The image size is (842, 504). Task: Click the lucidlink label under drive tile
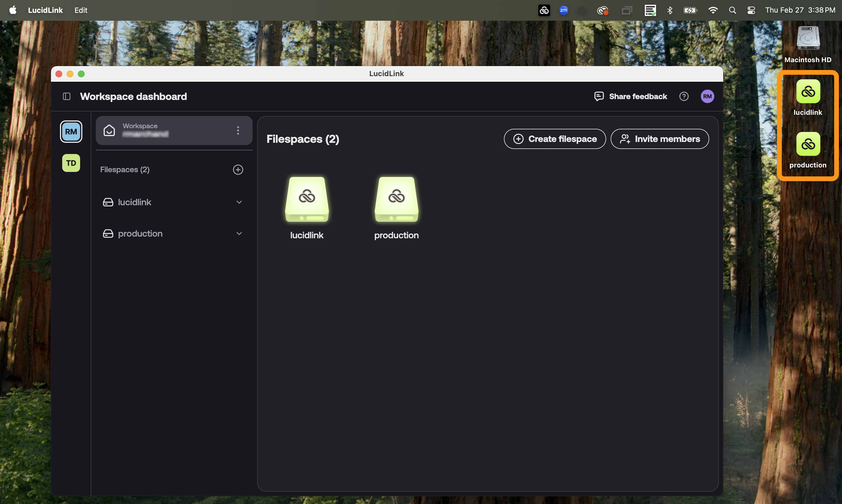click(x=307, y=235)
